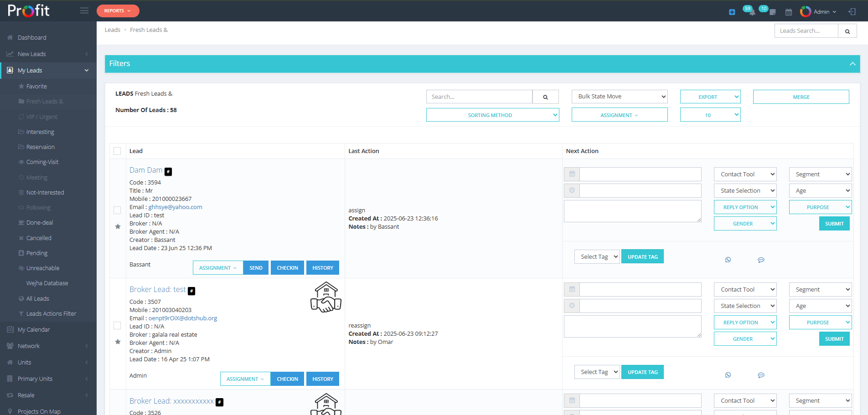Open the calendar icon in top bar
The image size is (868, 415).
(789, 11)
